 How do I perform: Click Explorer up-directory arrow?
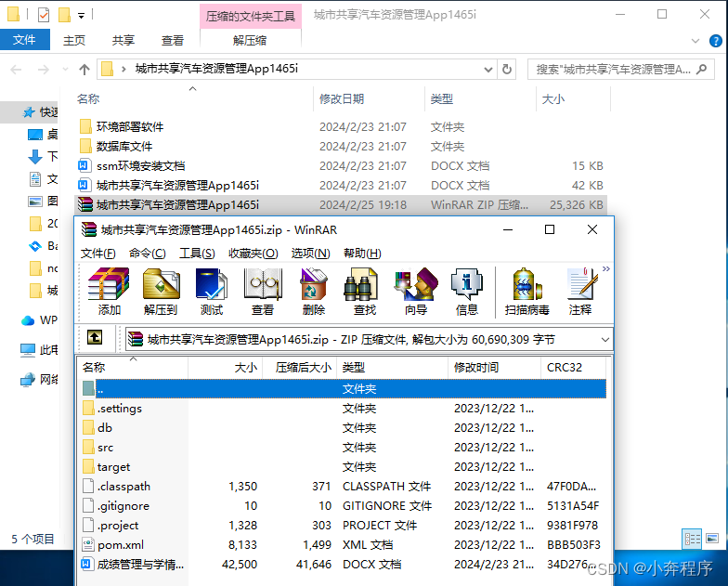click(84, 70)
